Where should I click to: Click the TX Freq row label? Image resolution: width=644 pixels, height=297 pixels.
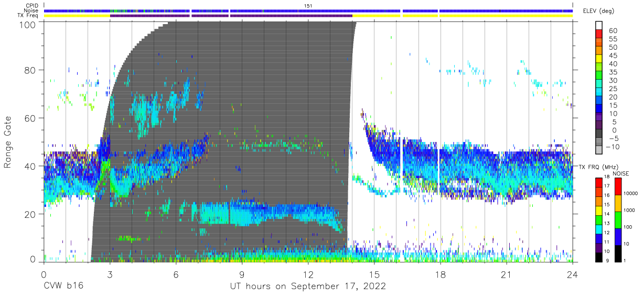pyautogui.click(x=28, y=16)
